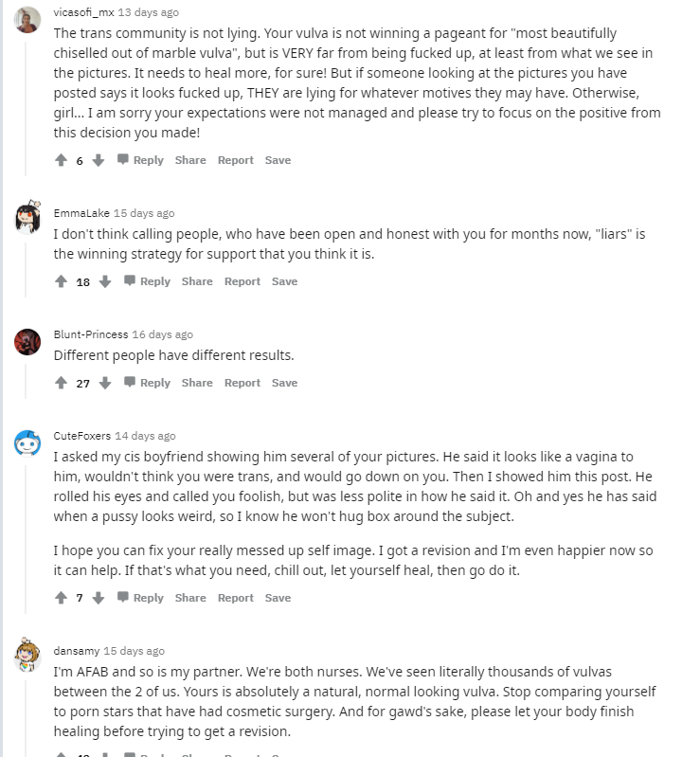Screen dimensions: 700x757
Task: Upvote Blunt-Princess's comment
Action: point(62,384)
